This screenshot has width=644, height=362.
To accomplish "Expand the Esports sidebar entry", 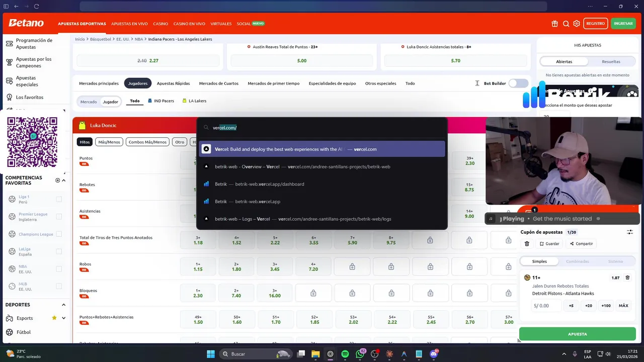I will (x=63, y=318).
